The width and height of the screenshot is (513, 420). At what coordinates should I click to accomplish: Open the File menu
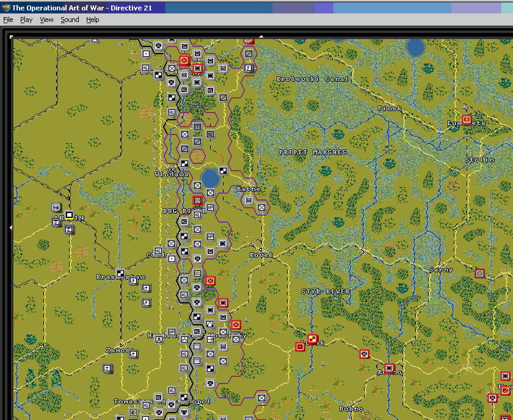(8, 20)
